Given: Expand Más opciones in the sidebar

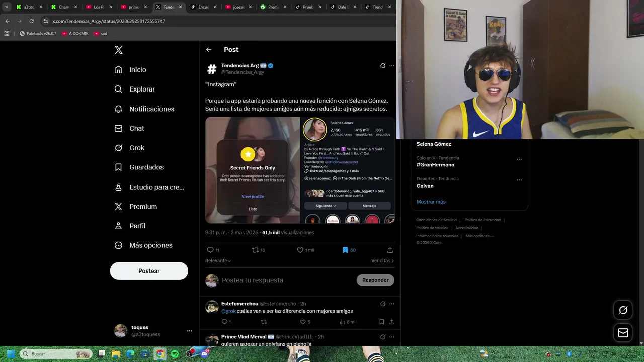Looking at the screenshot, I should click(143, 245).
